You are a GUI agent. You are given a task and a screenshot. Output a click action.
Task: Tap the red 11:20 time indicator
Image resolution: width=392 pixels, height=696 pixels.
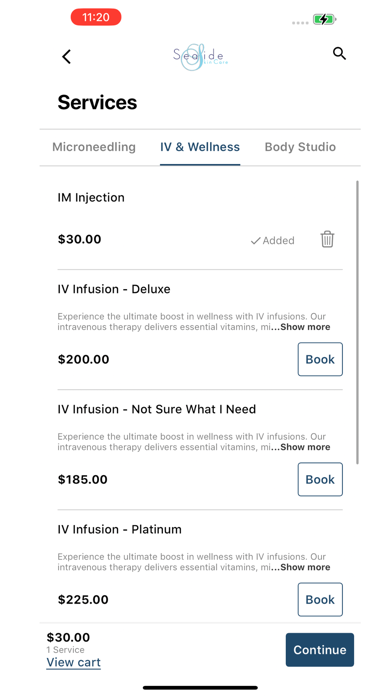96,17
